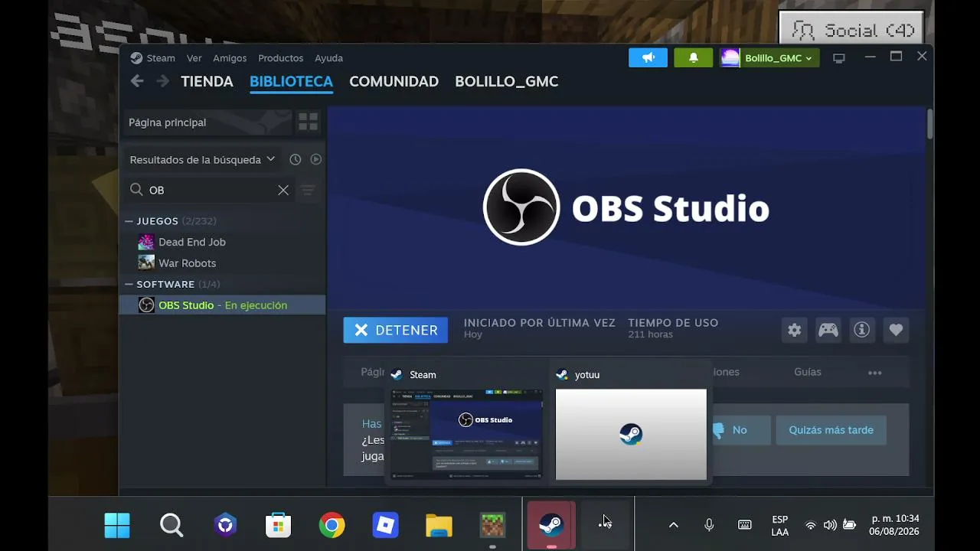The height and width of the screenshot is (551, 980).
Task: Launch Microsoft Store from the taskbar
Action: point(279,525)
